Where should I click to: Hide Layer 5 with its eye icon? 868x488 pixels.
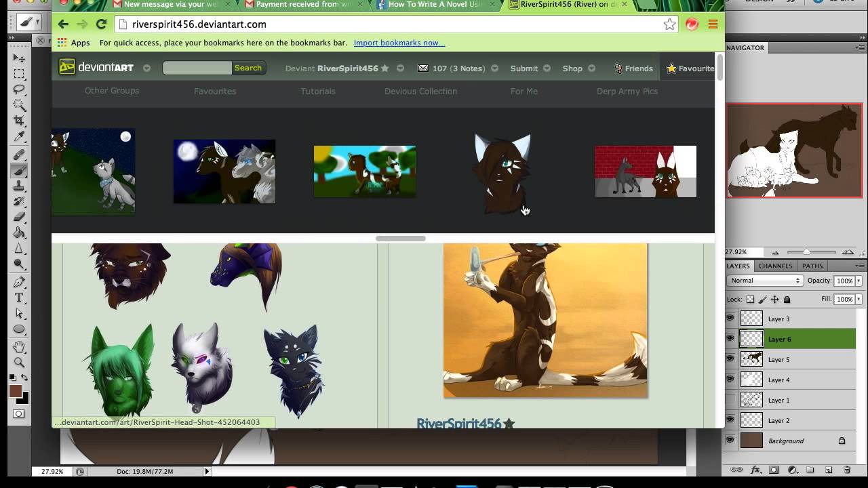pyautogui.click(x=730, y=359)
